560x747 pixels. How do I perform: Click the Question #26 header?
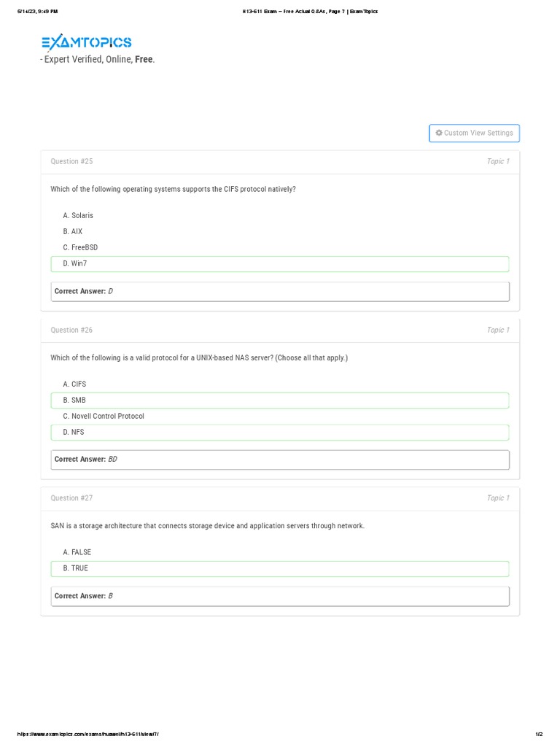(71, 330)
